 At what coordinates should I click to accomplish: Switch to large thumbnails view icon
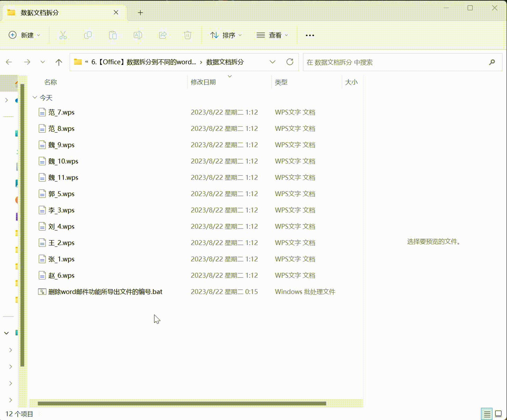click(x=498, y=414)
